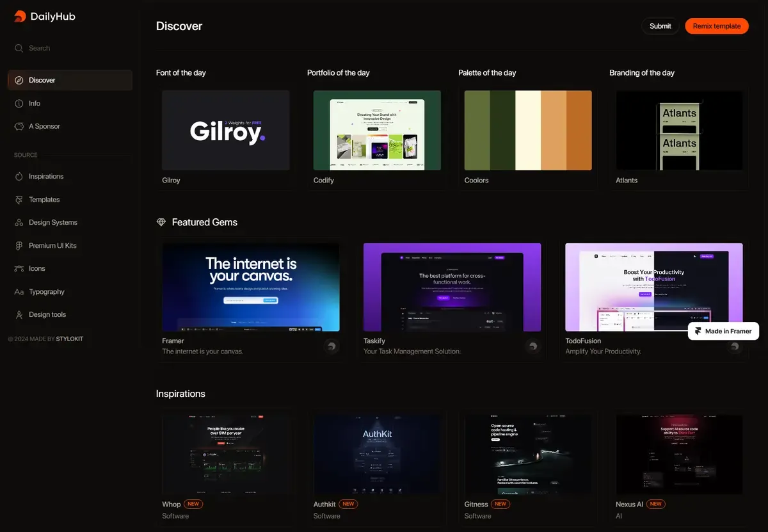This screenshot has width=768, height=532.
Task: Click the Premium UI Kits Figma icon
Action: (x=19, y=246)
